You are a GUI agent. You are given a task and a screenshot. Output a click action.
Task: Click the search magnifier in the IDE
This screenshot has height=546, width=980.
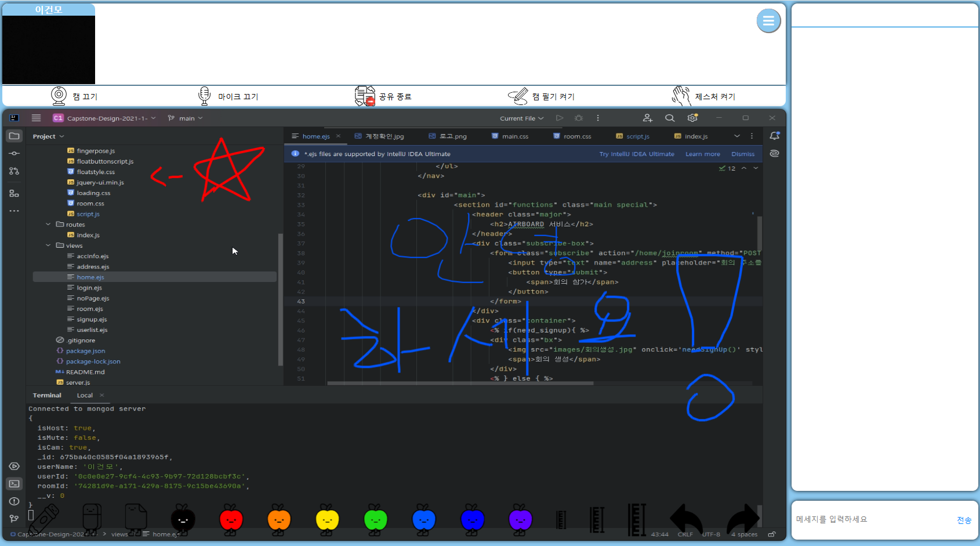(670, 118)
